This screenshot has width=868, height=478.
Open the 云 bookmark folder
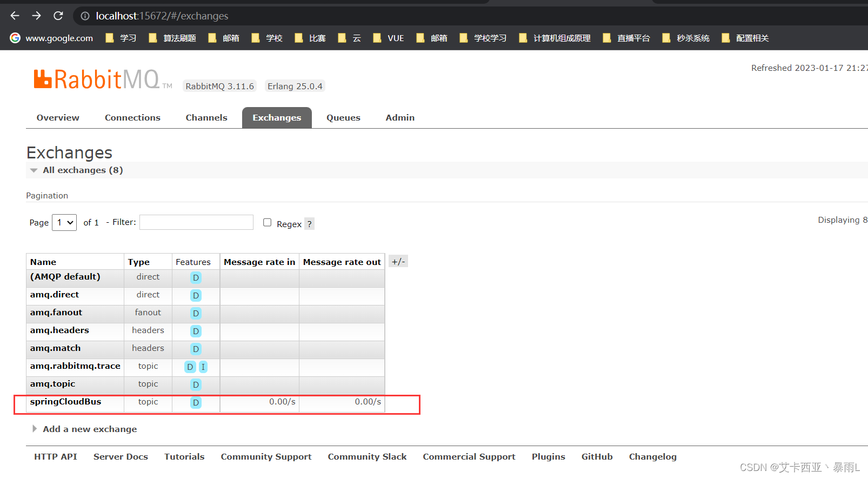(x=349, y=38)
